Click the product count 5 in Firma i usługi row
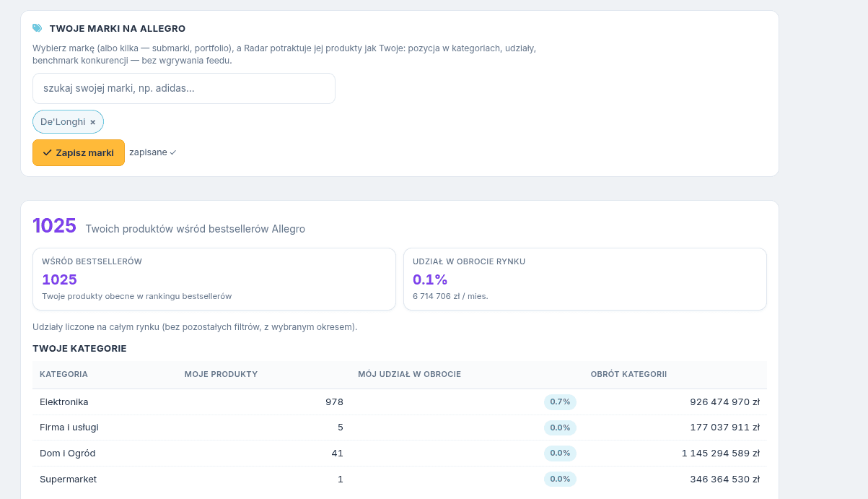The image size is (868, 499). [x=341, y=428]
